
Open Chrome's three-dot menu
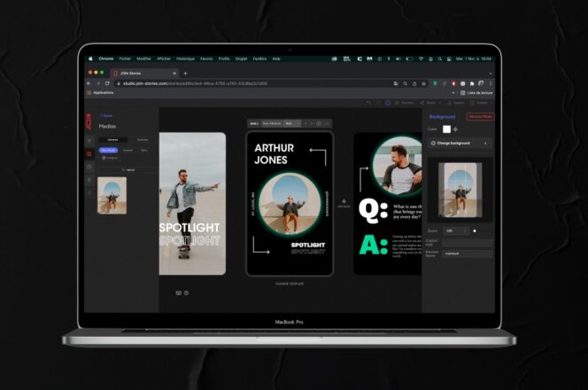491,83
